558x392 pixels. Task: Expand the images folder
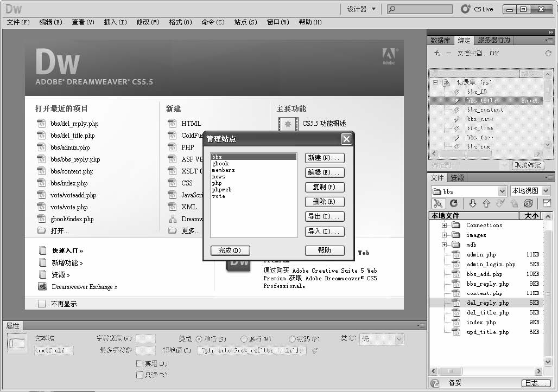click(x=444, y=235)
